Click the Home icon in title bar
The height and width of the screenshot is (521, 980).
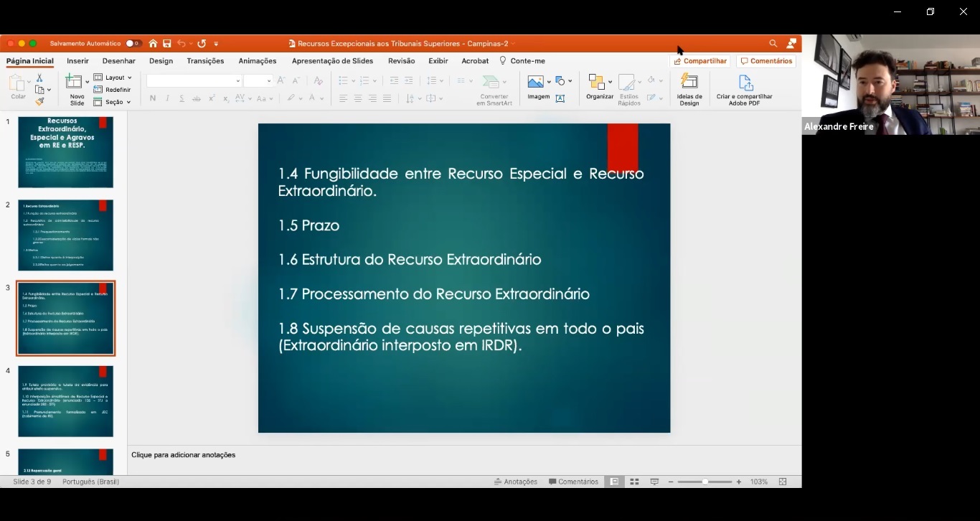pos(153,44)
